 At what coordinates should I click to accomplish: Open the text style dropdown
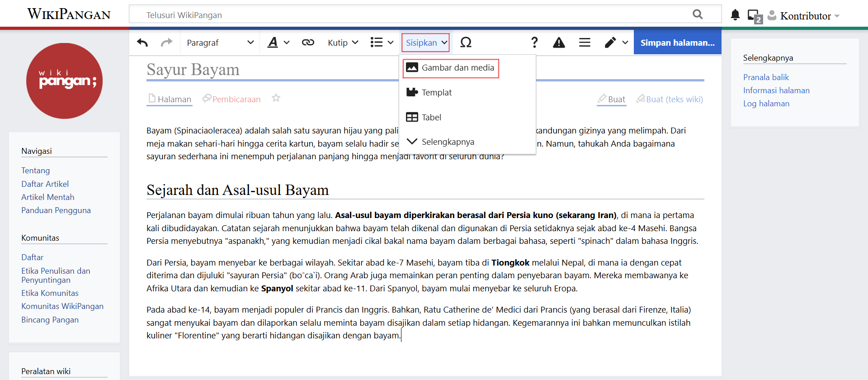[278, 43]
